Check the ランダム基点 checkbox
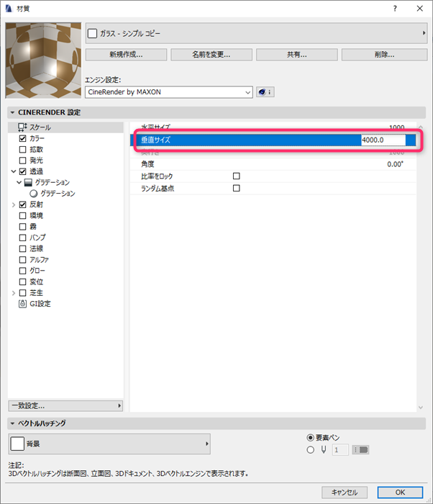Image resolution: width=433 pixels, height=504 pixels. pos(237,188)
